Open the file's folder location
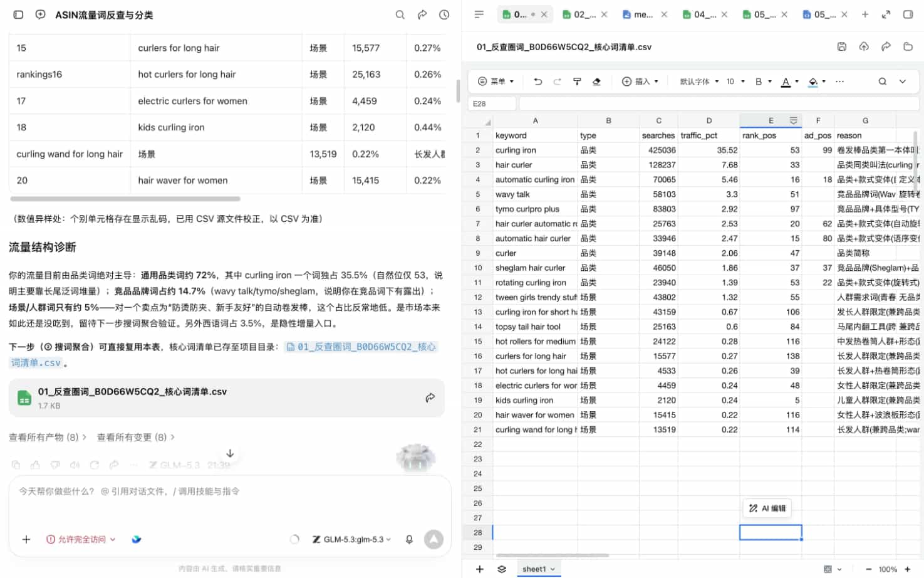Screen dimensions: 924x578 [x=908, y=46]
